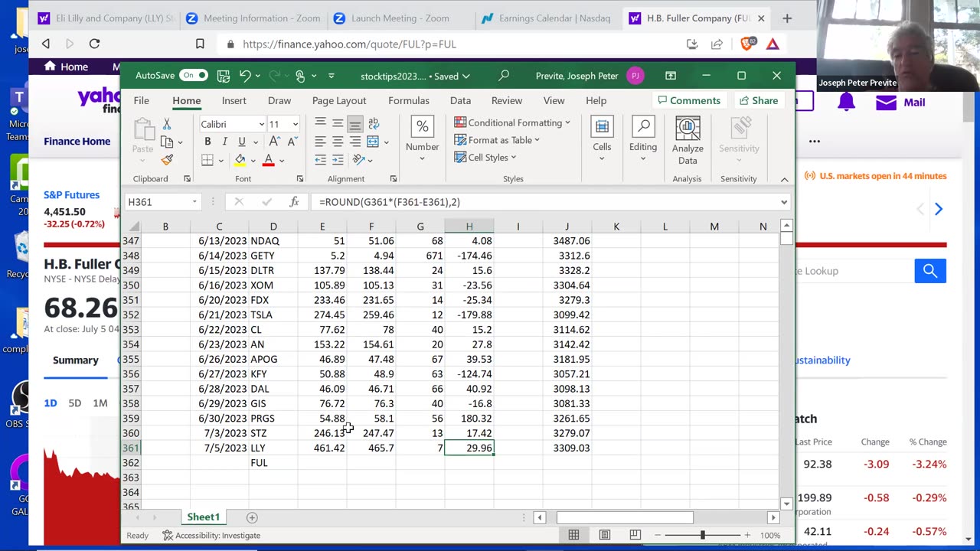This screenshot has width=980, height=551.
Task: Open the Comments pane
Action: point(689,100)
